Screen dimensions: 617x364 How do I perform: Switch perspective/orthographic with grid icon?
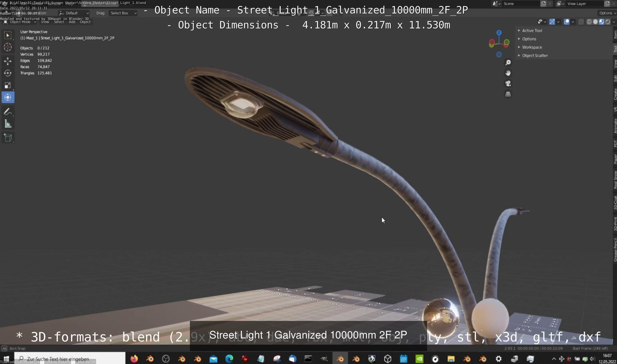click(508, 94)
